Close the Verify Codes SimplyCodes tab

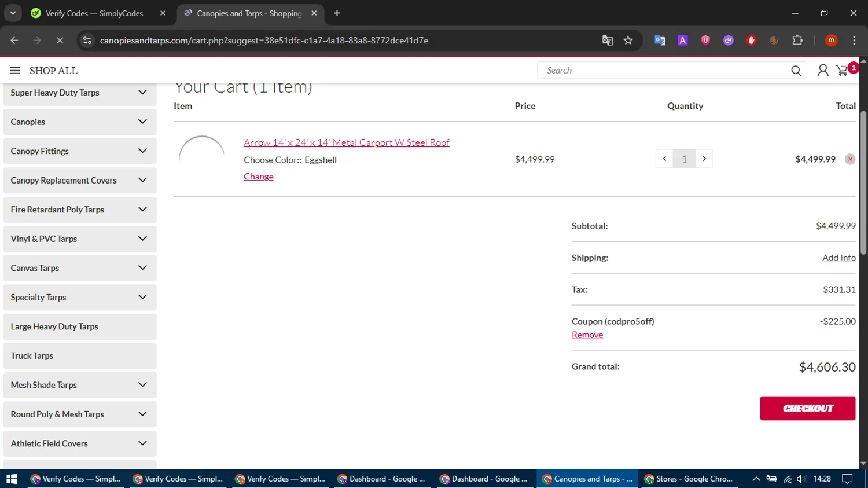[163, 13]
